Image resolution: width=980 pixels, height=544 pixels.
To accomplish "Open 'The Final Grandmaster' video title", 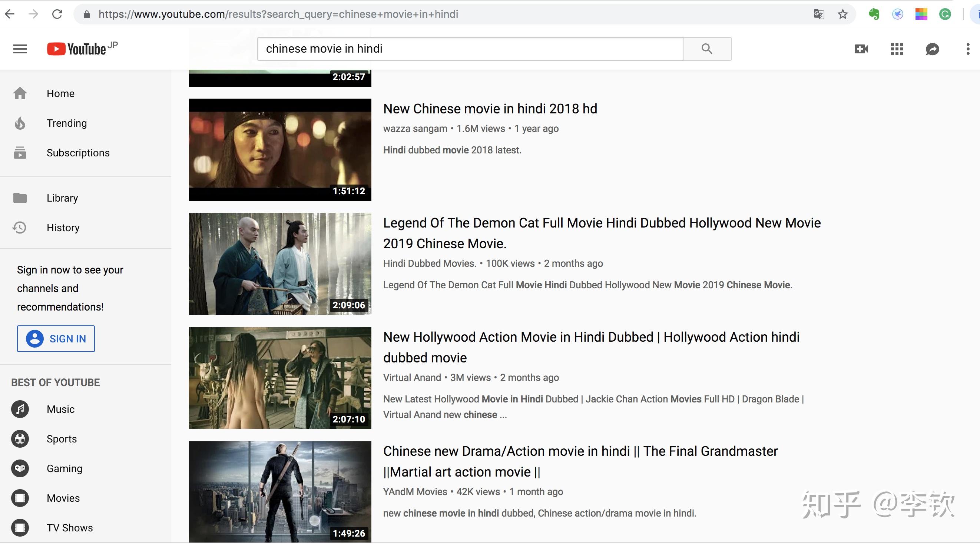I will click(580, 461).
